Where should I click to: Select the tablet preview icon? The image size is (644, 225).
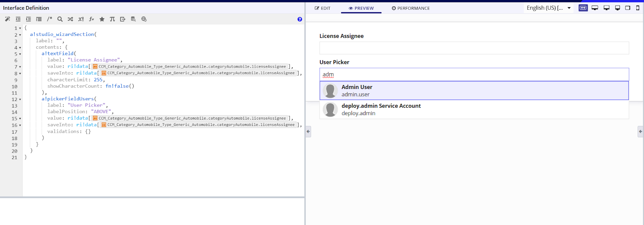point(627,8)
